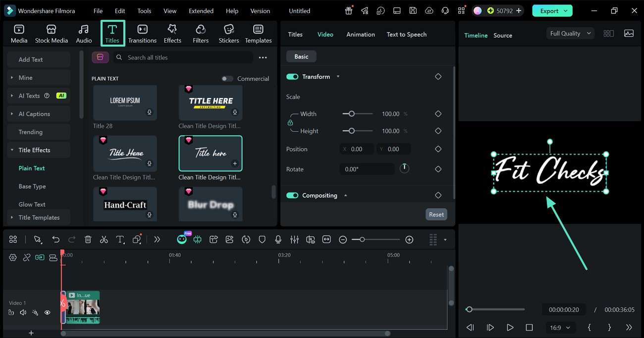644x338 pixels.
Task: Open the Templates panel
Action: (258, 34)
